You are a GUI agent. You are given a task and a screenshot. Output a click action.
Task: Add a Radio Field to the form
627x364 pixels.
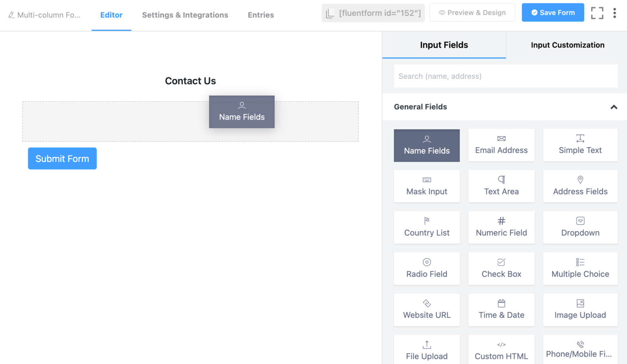pos(427,269)
